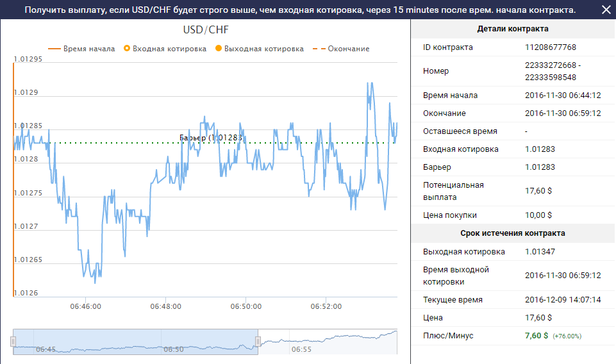
Task: Click the right navigator range handle
Action: (x=258, y=342)
